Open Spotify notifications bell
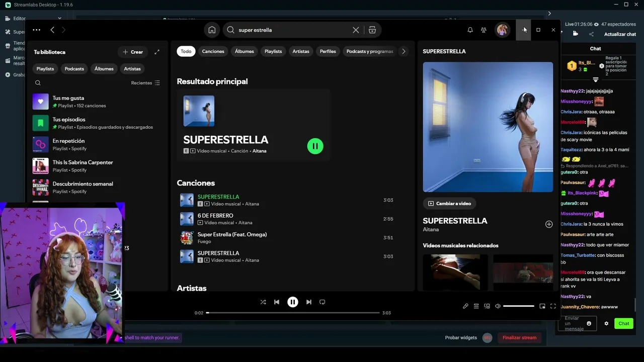 coord(470,30)
